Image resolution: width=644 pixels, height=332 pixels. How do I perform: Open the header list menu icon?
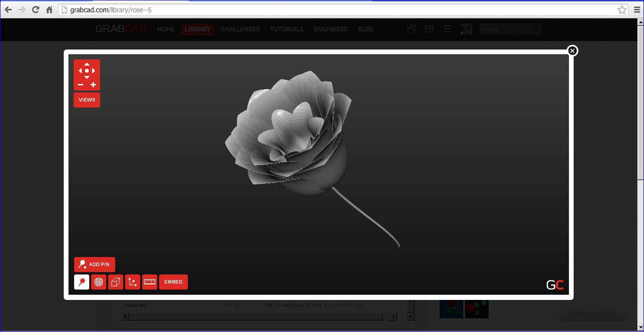click(448, 29)
